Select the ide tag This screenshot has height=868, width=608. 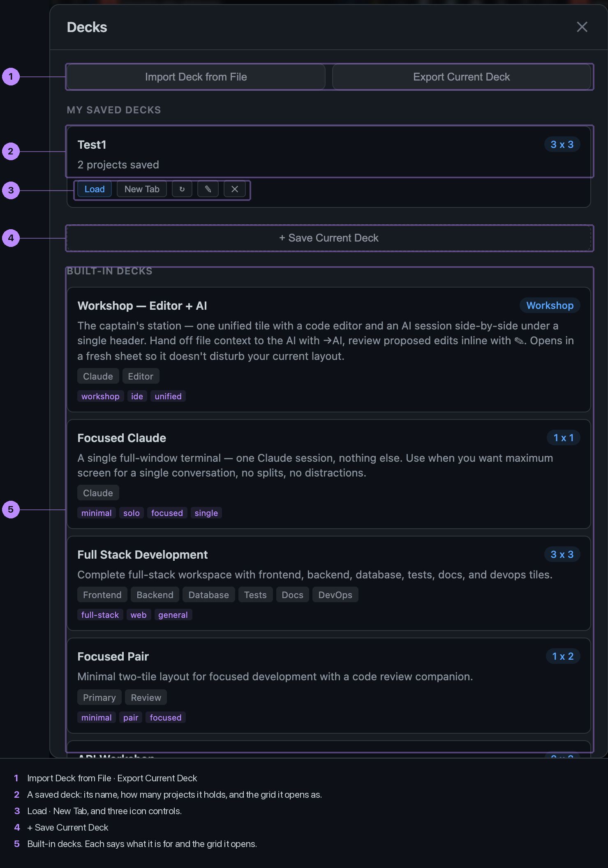point(137,396)
